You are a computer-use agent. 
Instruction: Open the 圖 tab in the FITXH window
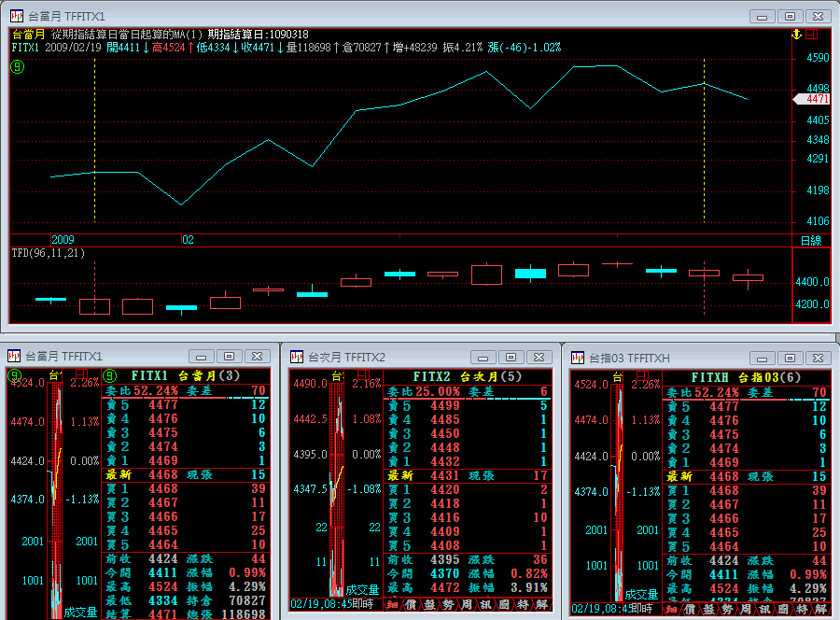pos(784,610)
